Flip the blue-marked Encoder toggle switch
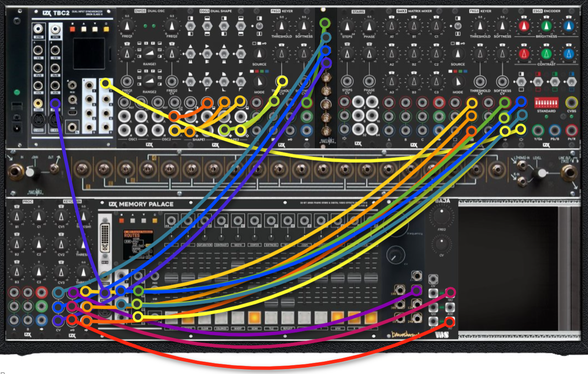Screen dimensions: 588x374 click(572, 82)
